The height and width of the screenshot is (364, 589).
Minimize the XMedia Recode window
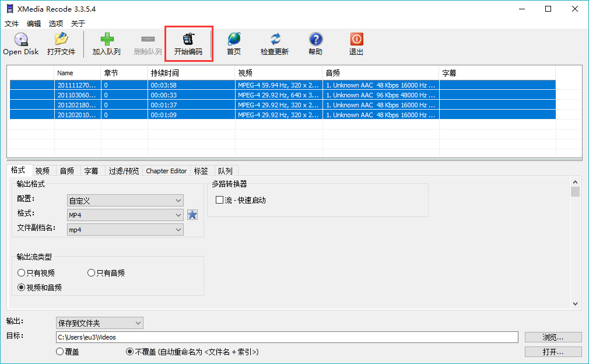tap(522, 9)
